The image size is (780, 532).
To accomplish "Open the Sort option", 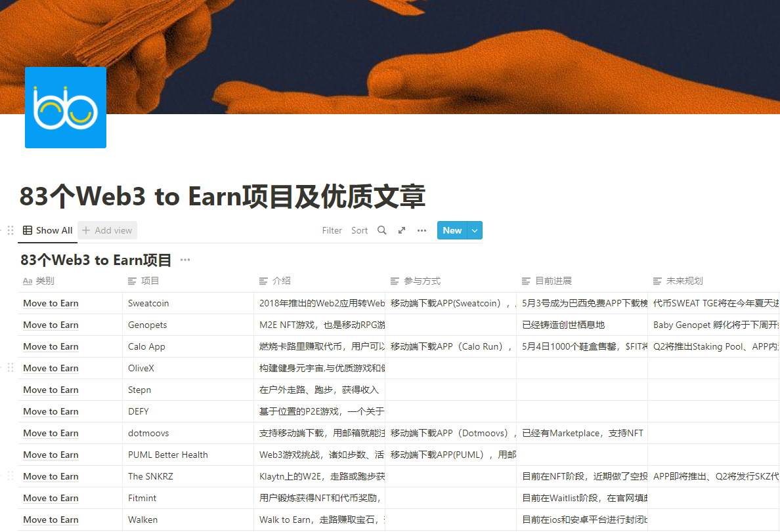I will 359,230.
